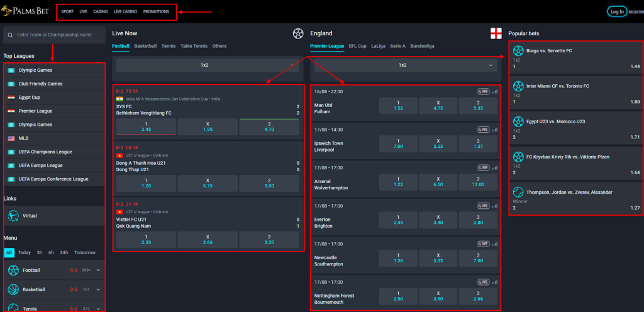Open the LIVE CASINO menu item
The image size is (644, 312).
125,11
